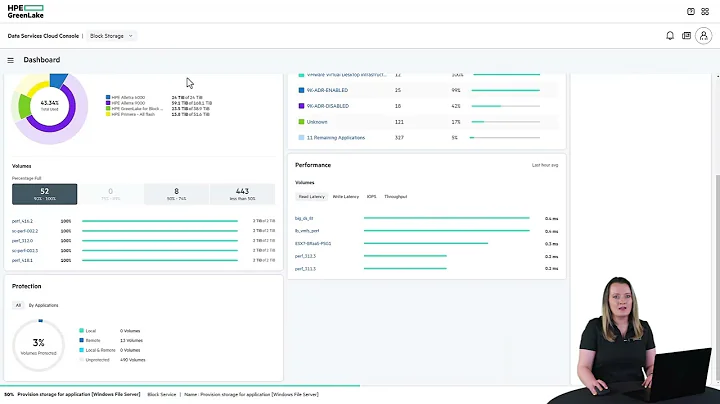Click the HPE GreenLake logo
Screen dimensions: 720x404
[x=26, y=11]
